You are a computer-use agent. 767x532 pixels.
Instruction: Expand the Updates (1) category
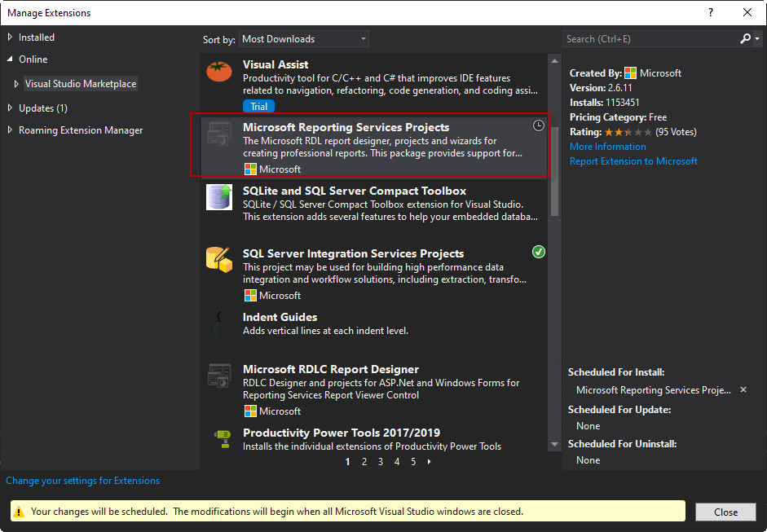pyautogui.click(x=10, y=108)
